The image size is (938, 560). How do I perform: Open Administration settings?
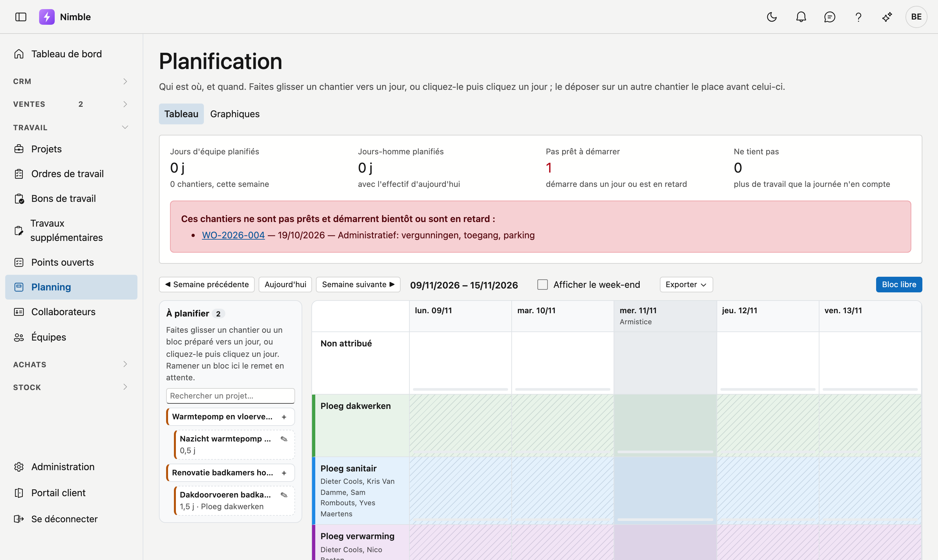coord(71,467)
